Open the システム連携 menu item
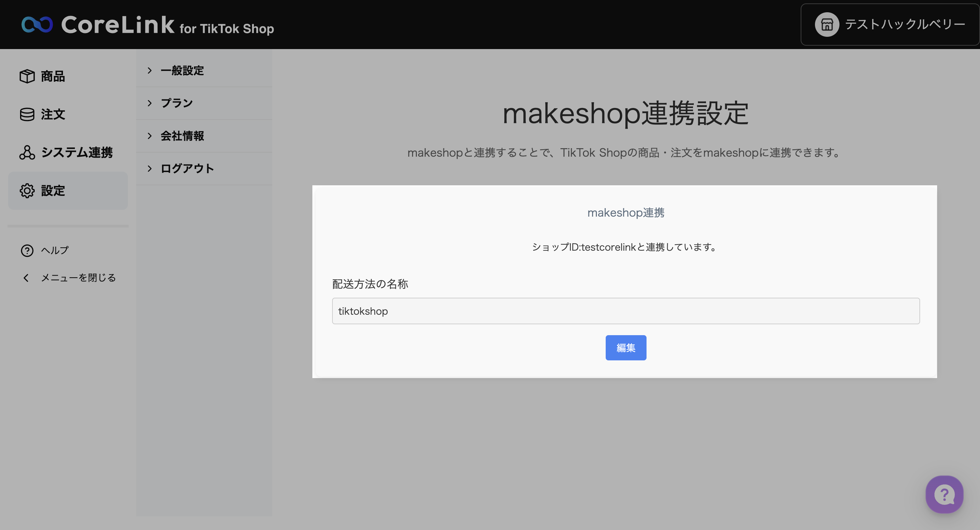Viewport: 980px width, 530px height. coord(77,152)
